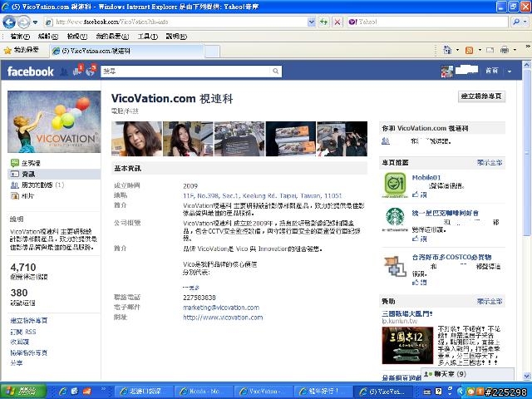Open the first photo thumbnail of woman
Image resolution: width=532 pixels, height=399 pixels.
coord(136,139)
